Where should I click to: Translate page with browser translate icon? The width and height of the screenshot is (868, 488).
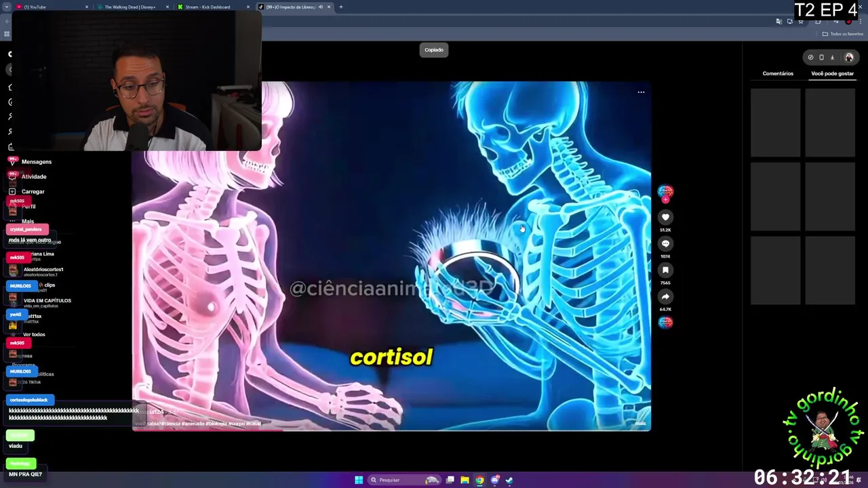[778, 22]
